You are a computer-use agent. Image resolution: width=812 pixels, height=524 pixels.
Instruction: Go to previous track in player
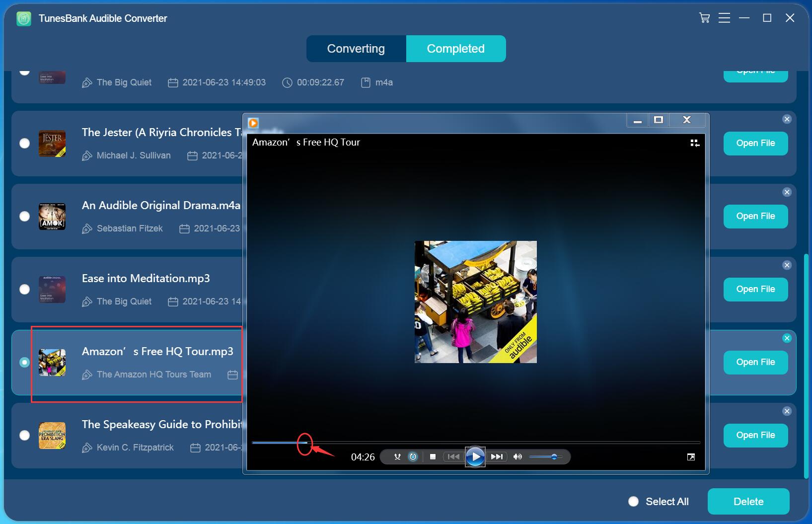tap(453, 457)
